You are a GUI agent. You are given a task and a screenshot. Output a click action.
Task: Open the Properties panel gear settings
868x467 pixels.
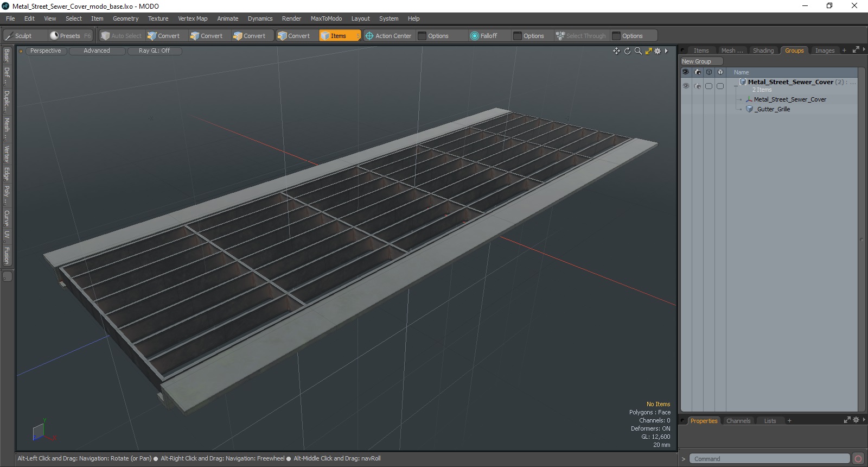click(856, 420)
